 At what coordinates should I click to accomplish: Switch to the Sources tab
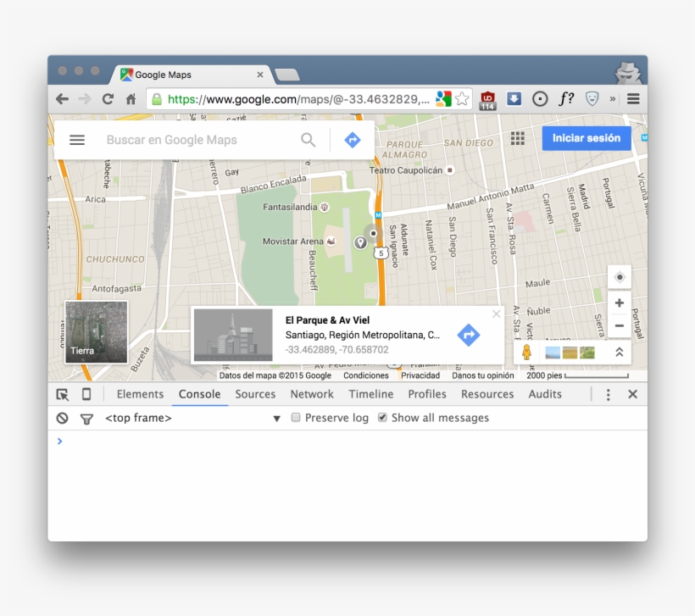[x=255, y=394]
